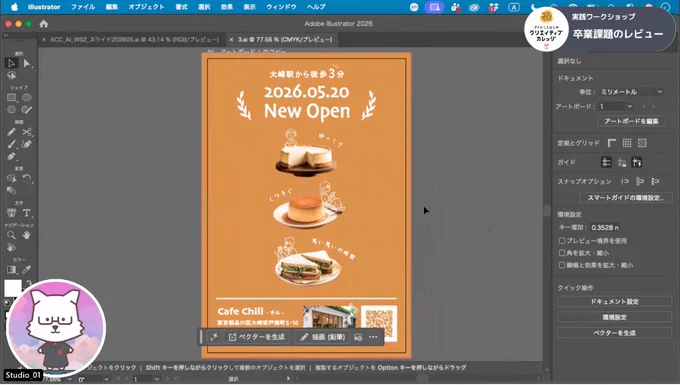Click the QR code on the poster
Screen dimensions: 680x385
(379, 323)
